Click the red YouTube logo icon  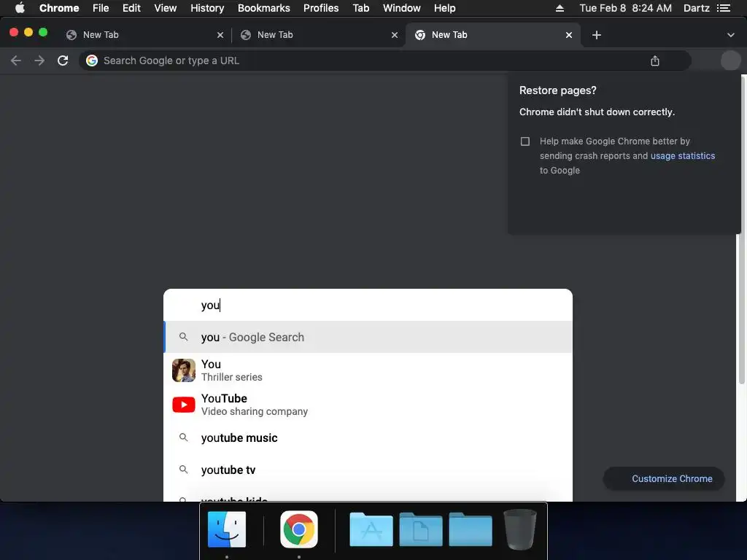pos(183,405)
